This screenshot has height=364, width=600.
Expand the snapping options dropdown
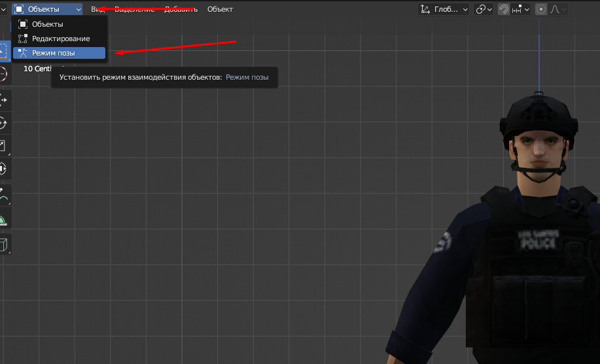[x=521, y=9]
